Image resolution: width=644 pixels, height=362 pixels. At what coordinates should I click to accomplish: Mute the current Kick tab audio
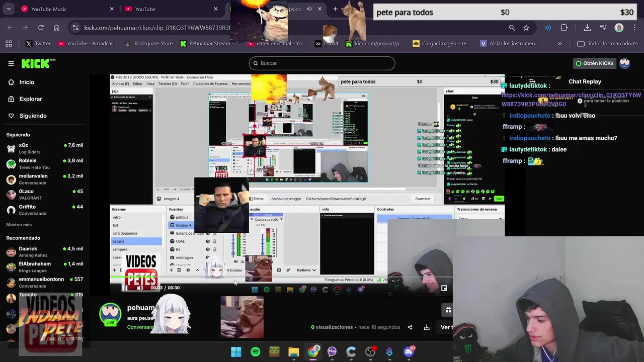309,9
